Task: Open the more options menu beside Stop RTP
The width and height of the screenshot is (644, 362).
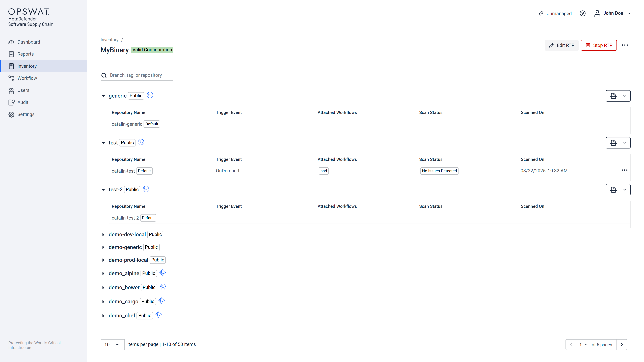Action: [x=625, y=45]
